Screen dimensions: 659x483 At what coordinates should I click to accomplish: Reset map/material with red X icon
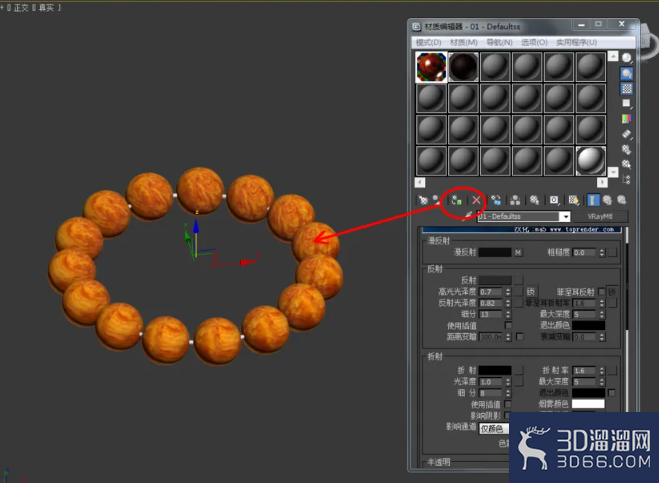[x=476, y=200]
